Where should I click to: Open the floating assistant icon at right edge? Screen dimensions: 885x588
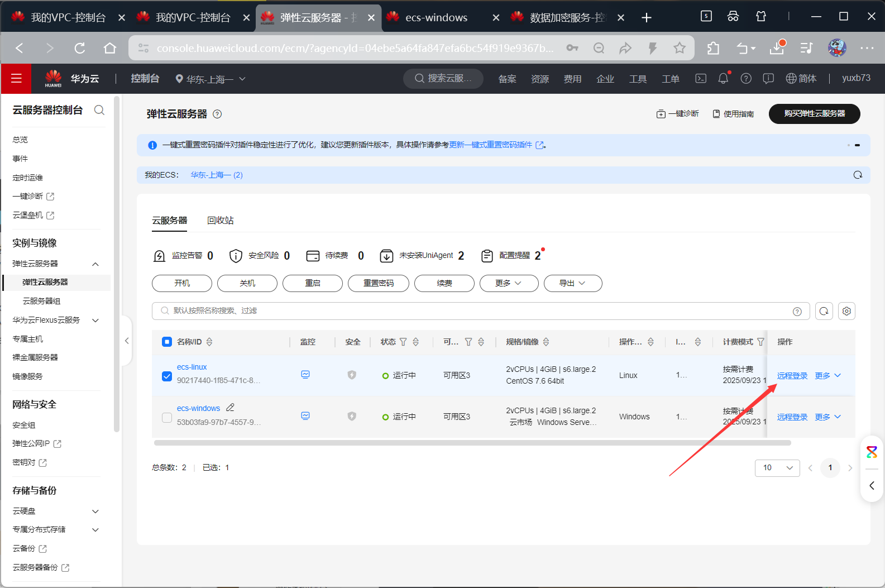tap(872, 452)
